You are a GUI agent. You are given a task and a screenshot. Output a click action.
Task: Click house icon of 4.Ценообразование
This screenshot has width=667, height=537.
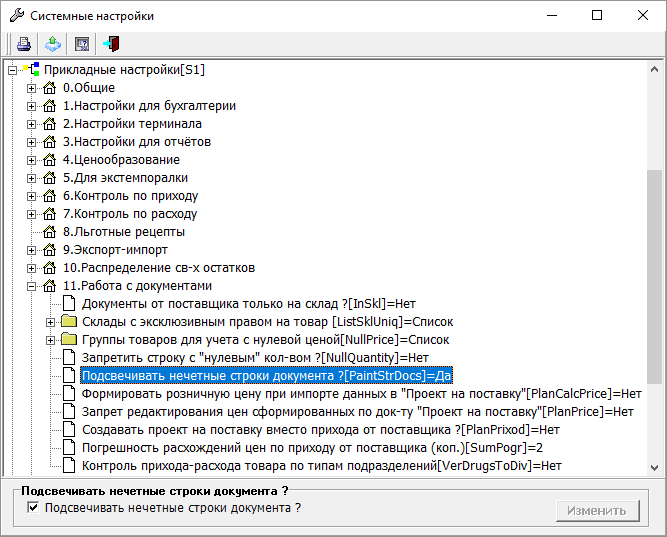tap(49, 160)
